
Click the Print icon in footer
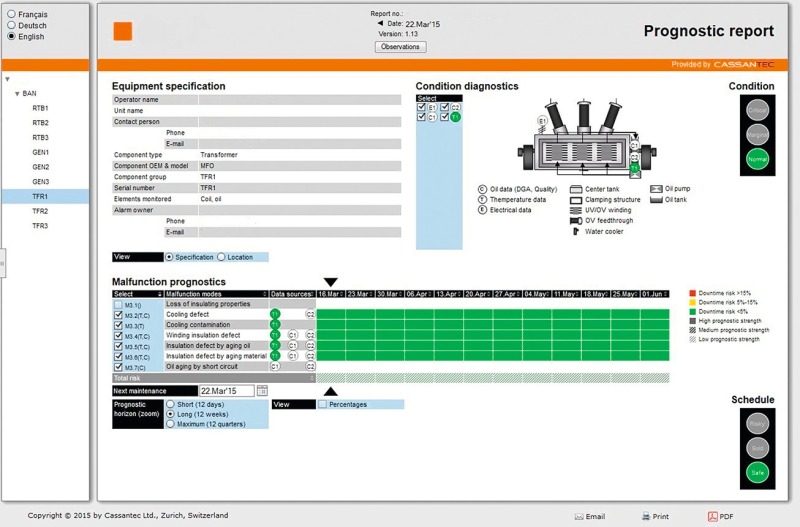pos(646,516)
